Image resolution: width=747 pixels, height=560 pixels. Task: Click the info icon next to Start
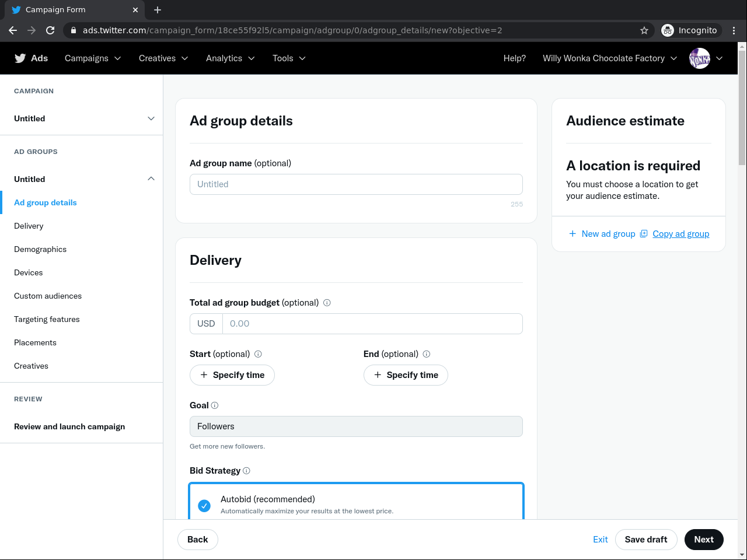[x=258, y=354]
